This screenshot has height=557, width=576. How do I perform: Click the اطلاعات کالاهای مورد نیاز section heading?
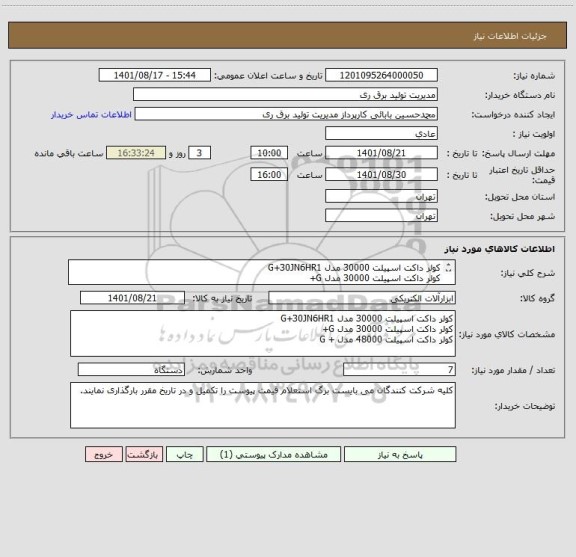(x=500, y=249)
